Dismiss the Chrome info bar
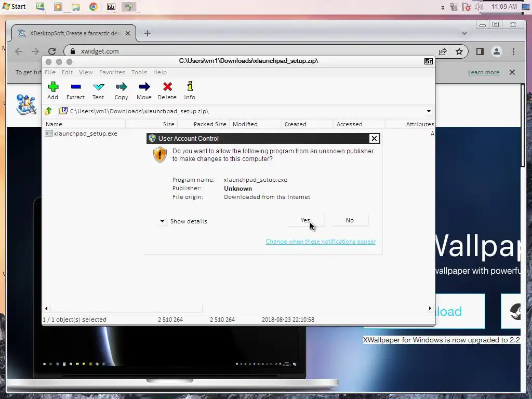This screenshot has height=399, width=532. click(x=512, y=72)
